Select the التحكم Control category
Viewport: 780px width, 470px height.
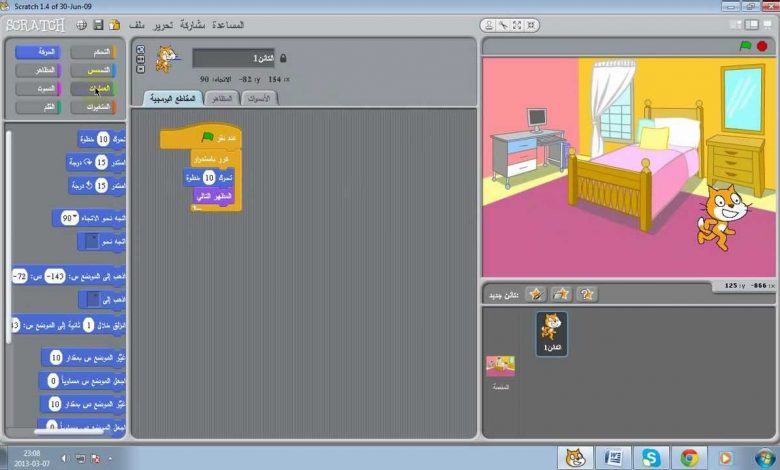pyautogui.click(x=94, y=52)
